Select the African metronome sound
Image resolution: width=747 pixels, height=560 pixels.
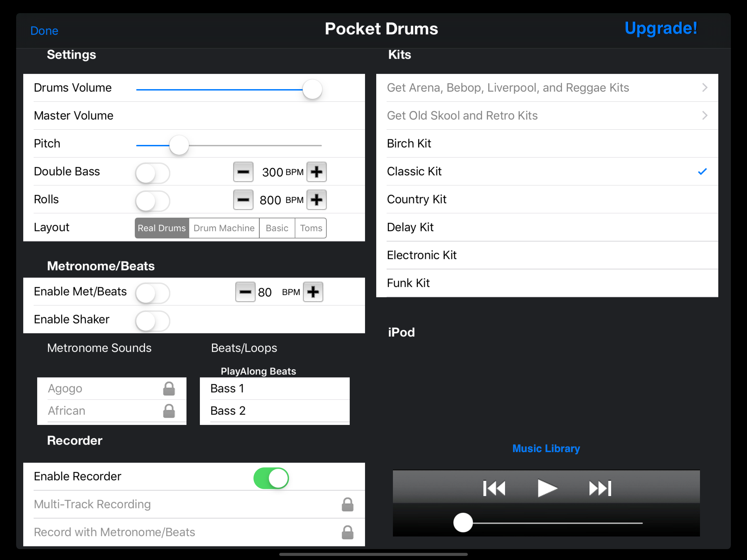[112, 411]
